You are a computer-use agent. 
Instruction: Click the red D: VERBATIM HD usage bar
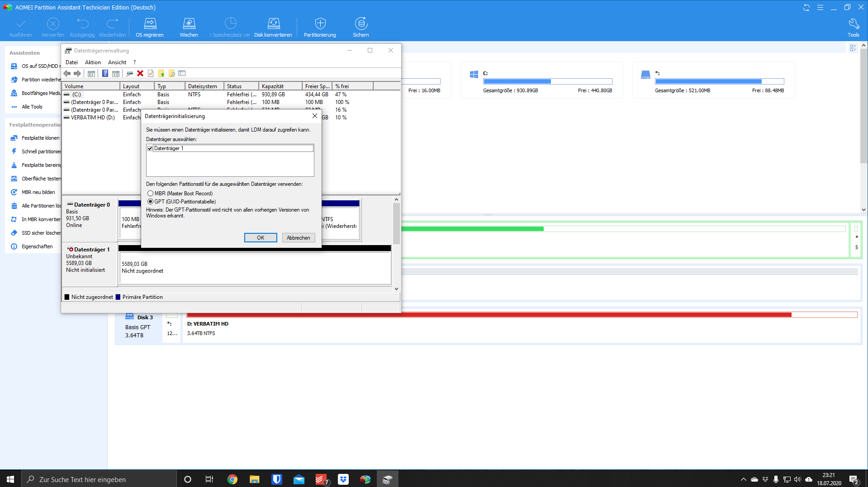click(522, 315)
